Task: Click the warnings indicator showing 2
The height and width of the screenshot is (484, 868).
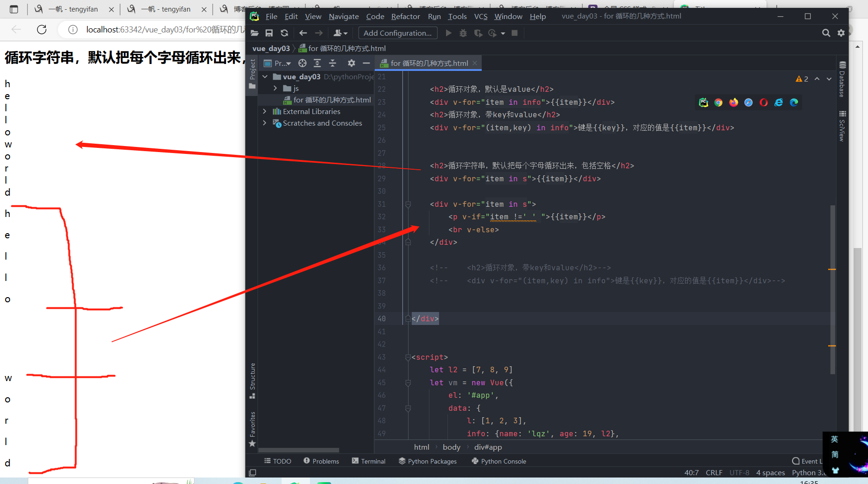Action: (x=802, y=79)
